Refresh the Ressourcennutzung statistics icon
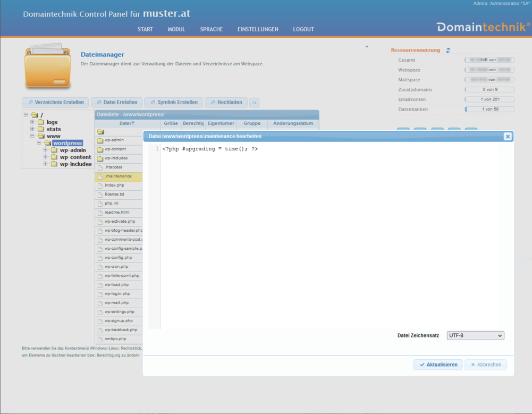The image size is (532, 414). click(448, 50)
